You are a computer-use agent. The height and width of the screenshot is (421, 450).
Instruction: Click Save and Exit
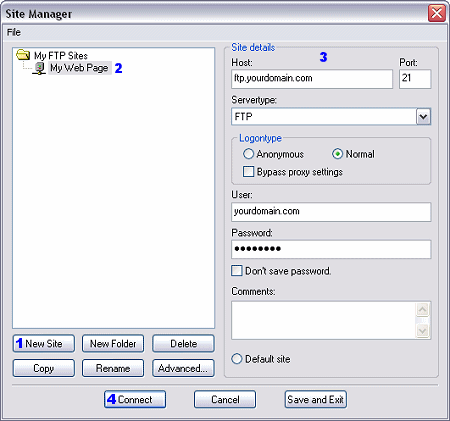point(315,399)
